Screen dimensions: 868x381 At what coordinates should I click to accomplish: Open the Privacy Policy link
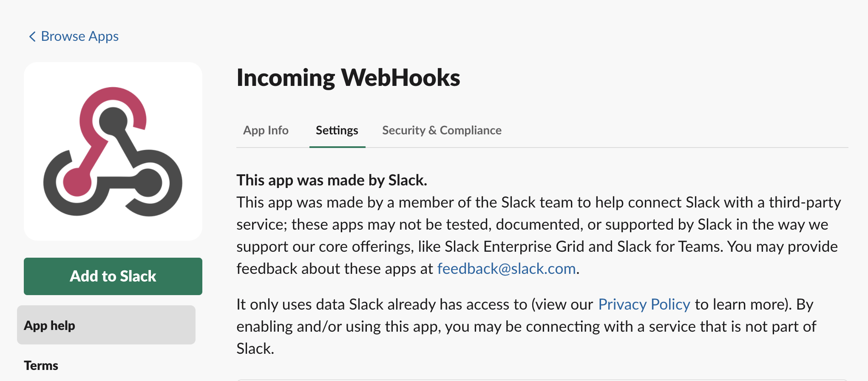[x=644, y=304]
